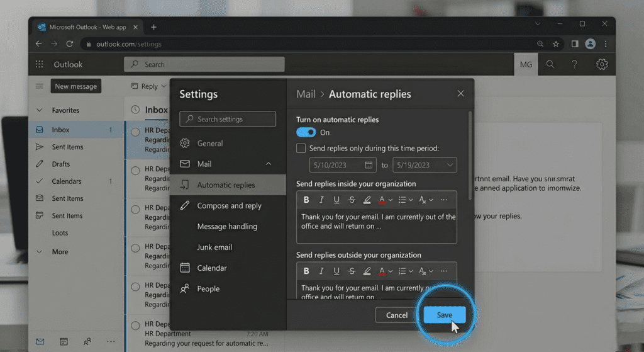Screen dimensions: 644x352
Task: Select Automatic replies in settings list
Action: click(228, 185)
